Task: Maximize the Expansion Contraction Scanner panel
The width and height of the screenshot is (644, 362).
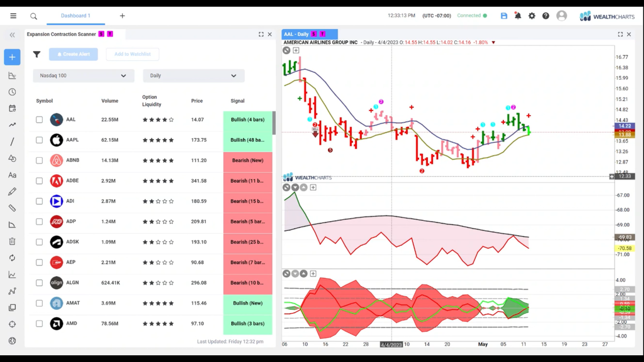Action: coord(261,34)
